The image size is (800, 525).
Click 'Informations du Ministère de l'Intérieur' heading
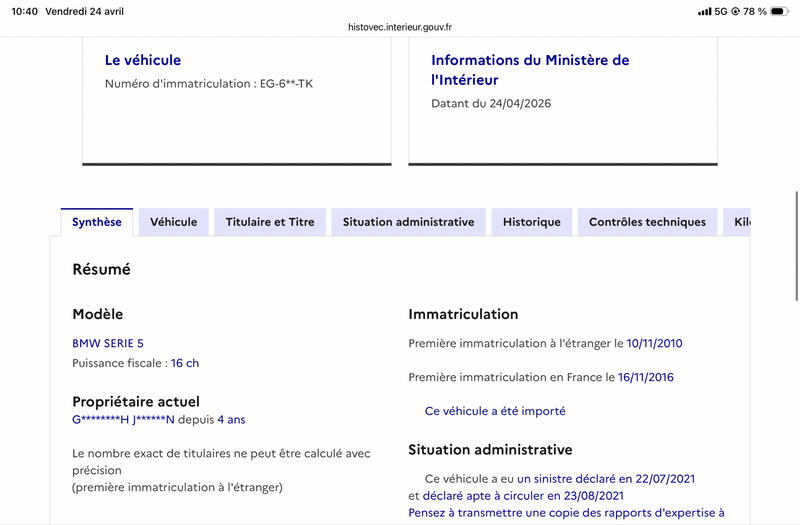[530, 70]
